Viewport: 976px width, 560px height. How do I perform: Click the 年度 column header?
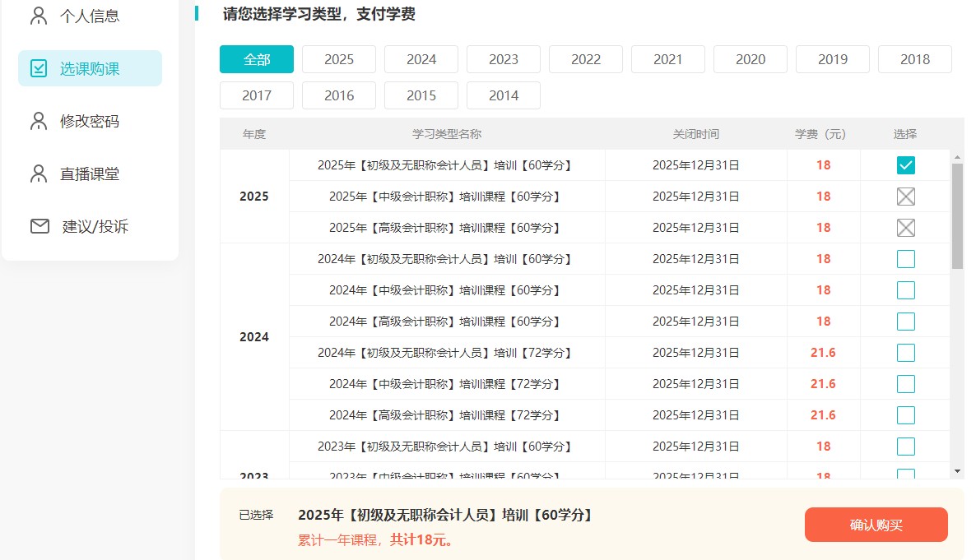[254, 134]
